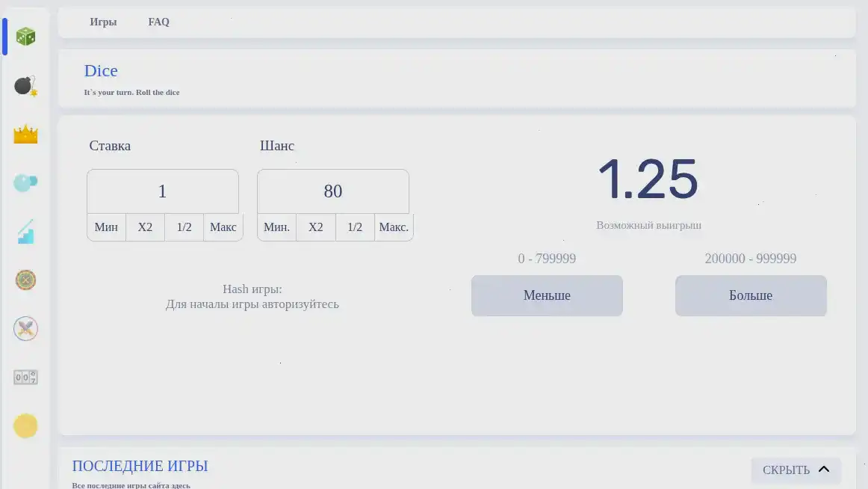Viewport: 868px width, 489px height.
Task: Click the Ставка amount input field
Action: click(162, 191)
